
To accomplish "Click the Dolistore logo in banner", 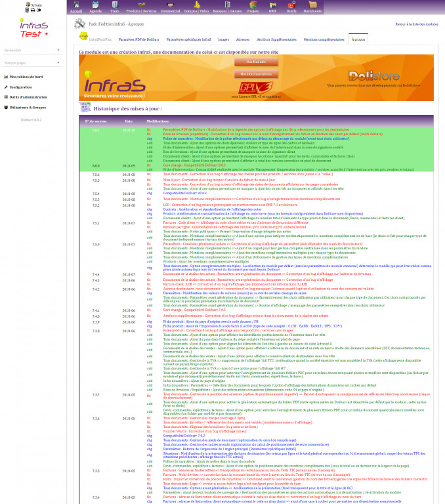I will pos(374,76).
